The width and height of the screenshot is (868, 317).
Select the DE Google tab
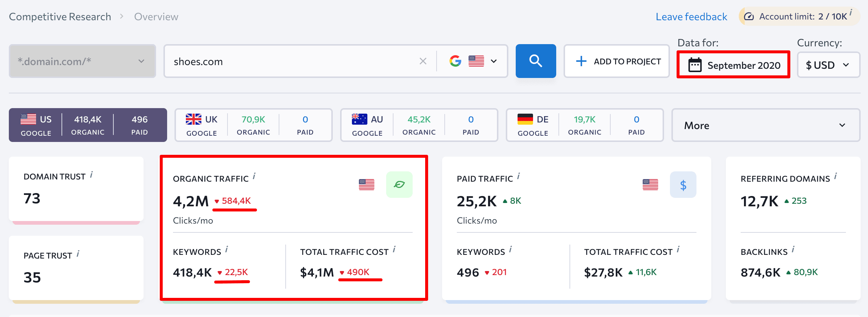585,125
